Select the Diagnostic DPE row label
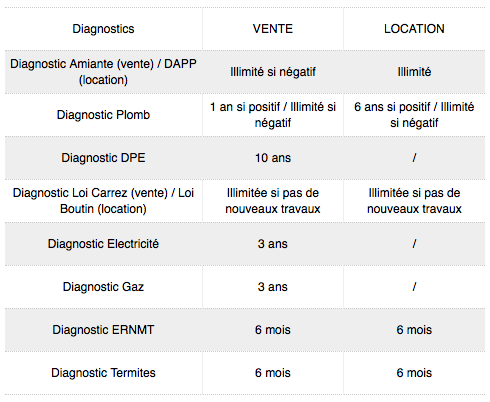 click(103, 158)
